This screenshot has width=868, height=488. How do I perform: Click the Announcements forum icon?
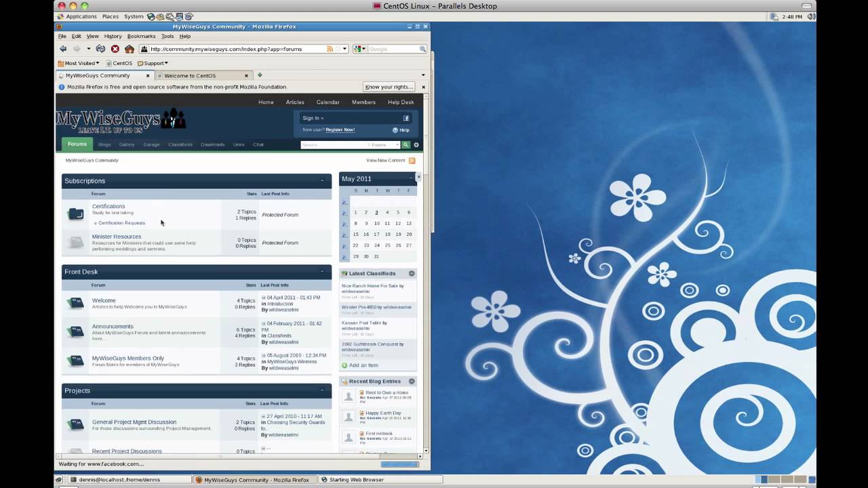(75, 331)
